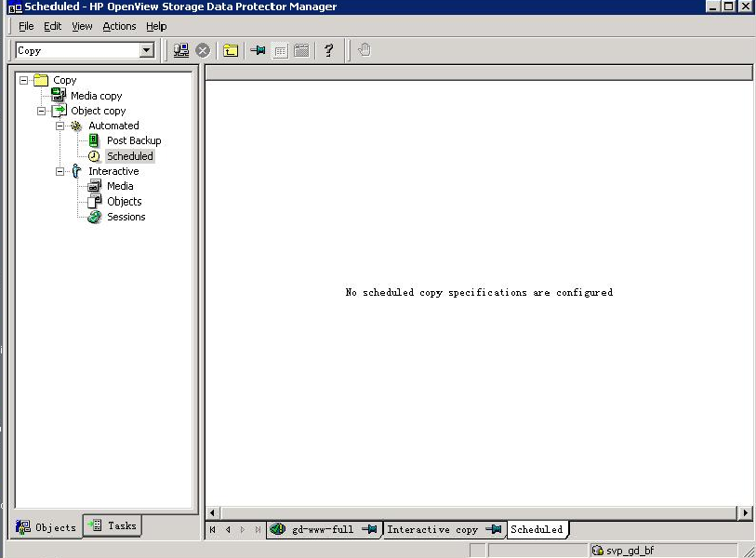Click the horizontal scrollbar right arrow
The width and height of the screenshot is (756, 558).
746,512
